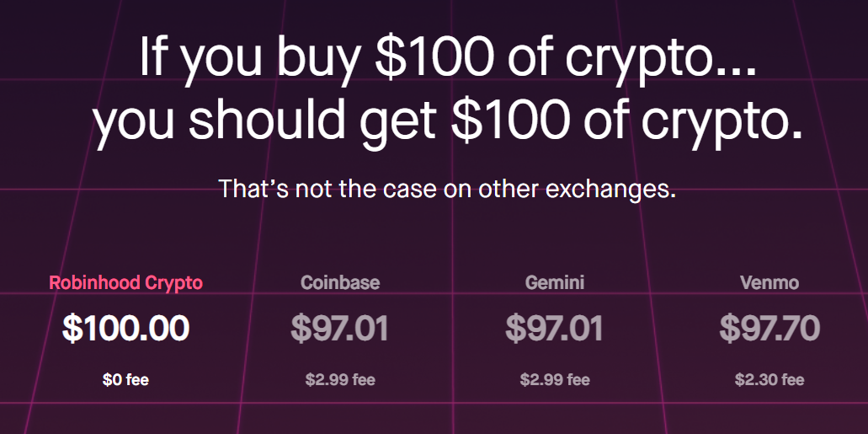Click the headline line starting "you should get"
868x434 pixels.
coord(447,122)
